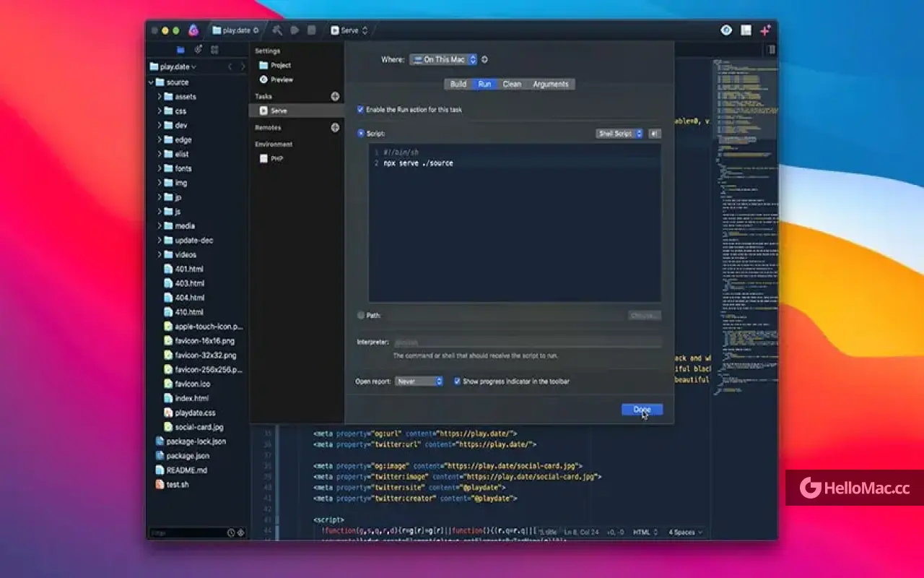Toggle Show progress indicator in the toolbar
924x578 pixels.
pyautogui.click(x=457, y=381)
